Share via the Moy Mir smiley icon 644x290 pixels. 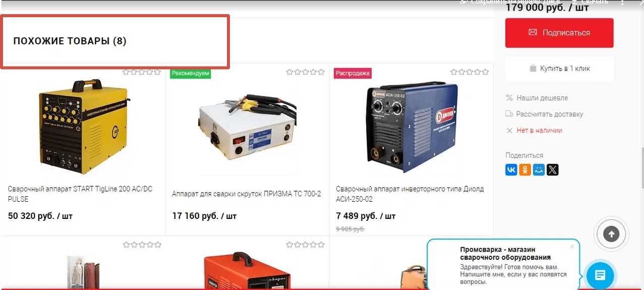coord(539,170)
